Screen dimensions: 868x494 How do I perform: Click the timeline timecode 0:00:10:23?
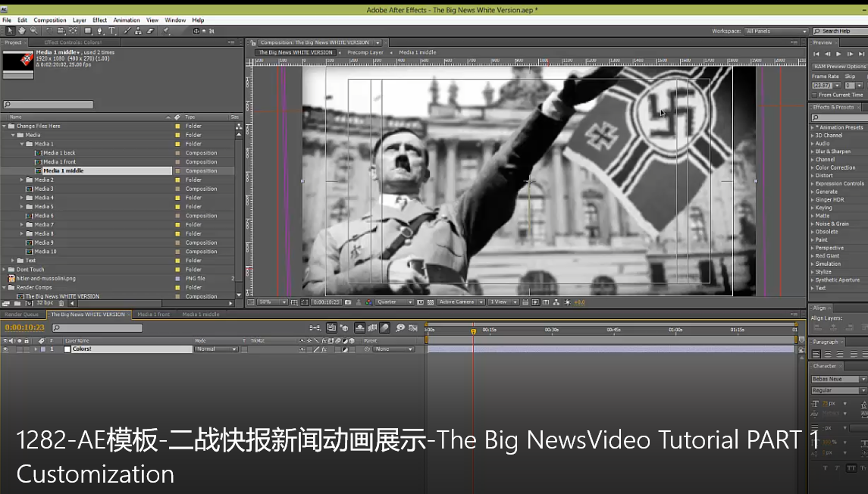(x=24, y=327)
